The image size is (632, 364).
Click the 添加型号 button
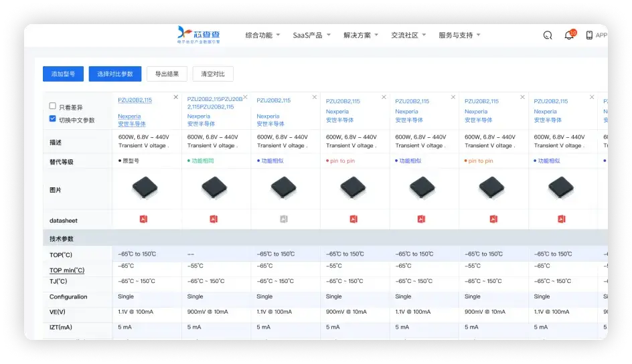coord(64,74)
